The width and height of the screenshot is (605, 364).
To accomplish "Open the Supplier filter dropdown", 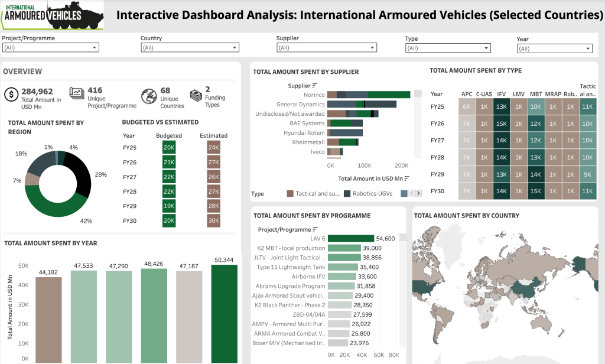I will coord(327,47).
